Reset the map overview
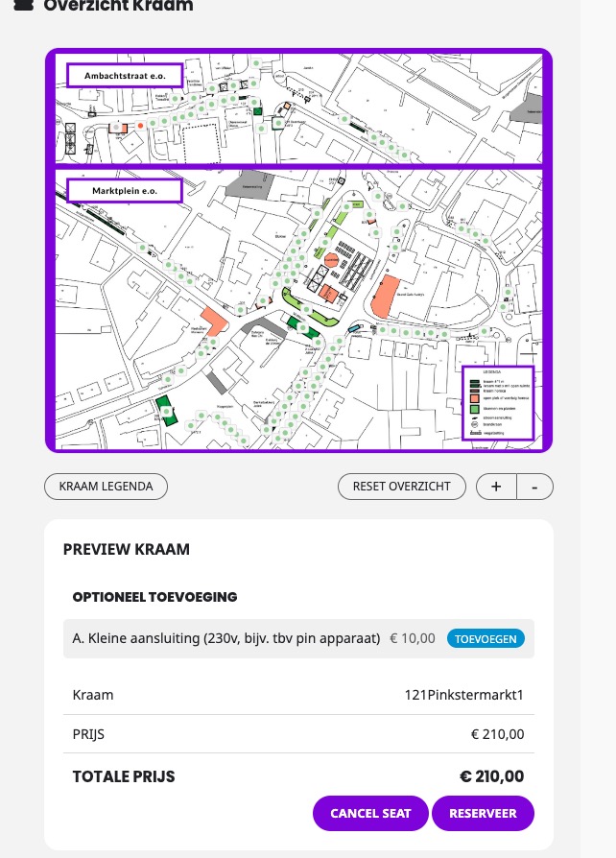 pyautogui.click(x=401, y=487)
